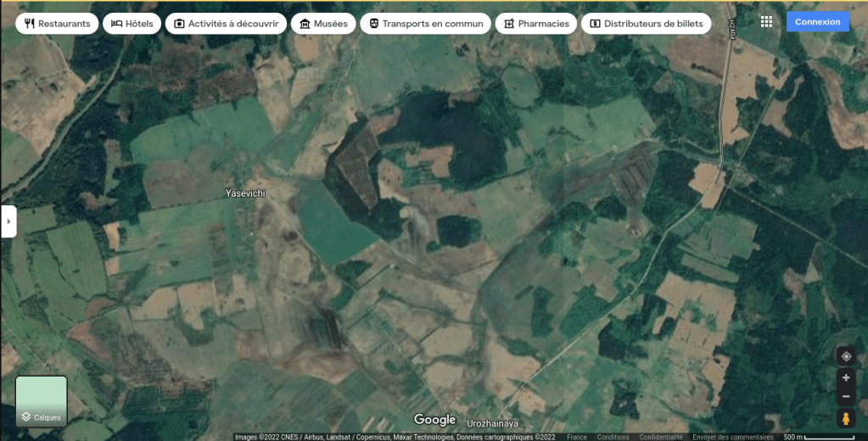Screen dimensions: 868x441
Task: Switch map type via Calques thumbnail
Action: [42, 401]
